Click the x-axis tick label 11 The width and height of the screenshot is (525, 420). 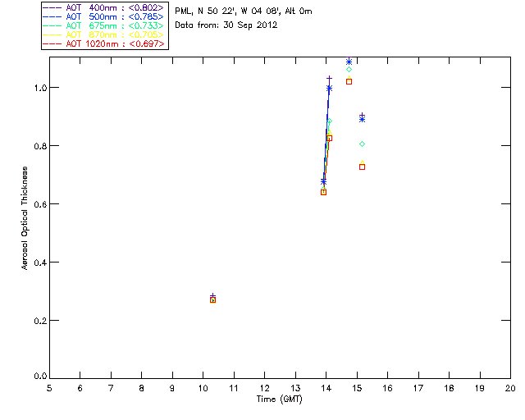pyautogui.click(x=234, y=388)
